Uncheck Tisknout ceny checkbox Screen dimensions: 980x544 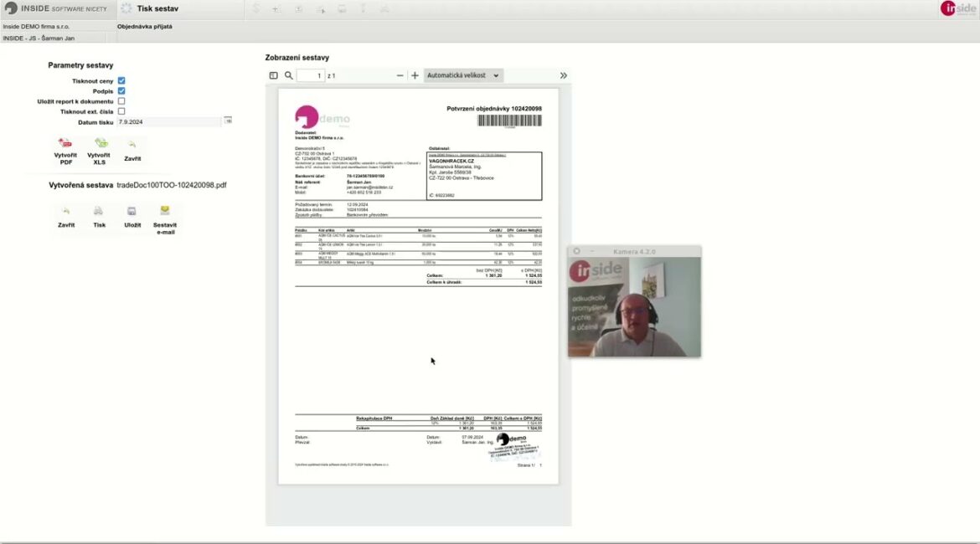(121, 81)
